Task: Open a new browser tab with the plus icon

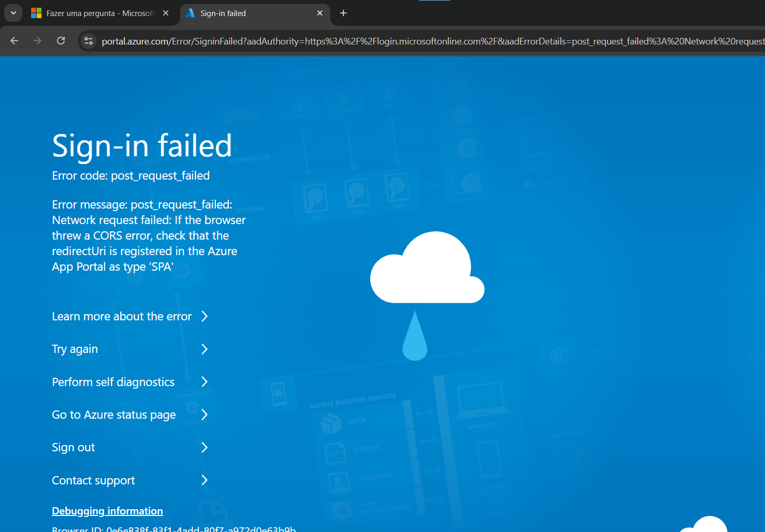Action: pos(343,13)
